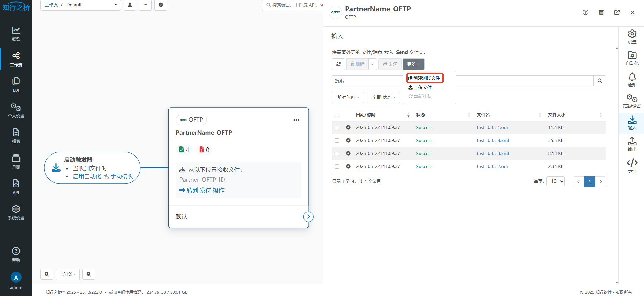Screen dimensions: 644x296
Task: Expand the 所有时间 time filter dropdown
Action: 348,97
